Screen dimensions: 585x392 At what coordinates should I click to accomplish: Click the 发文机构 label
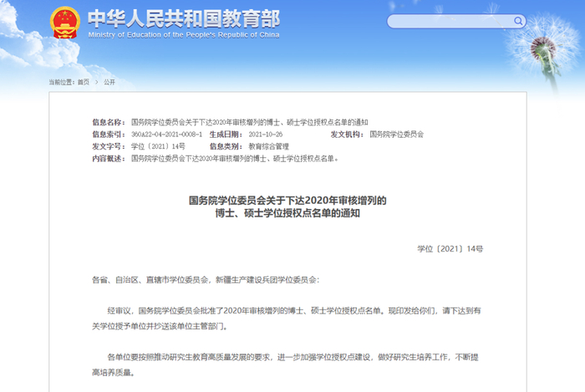coord(347,135)
